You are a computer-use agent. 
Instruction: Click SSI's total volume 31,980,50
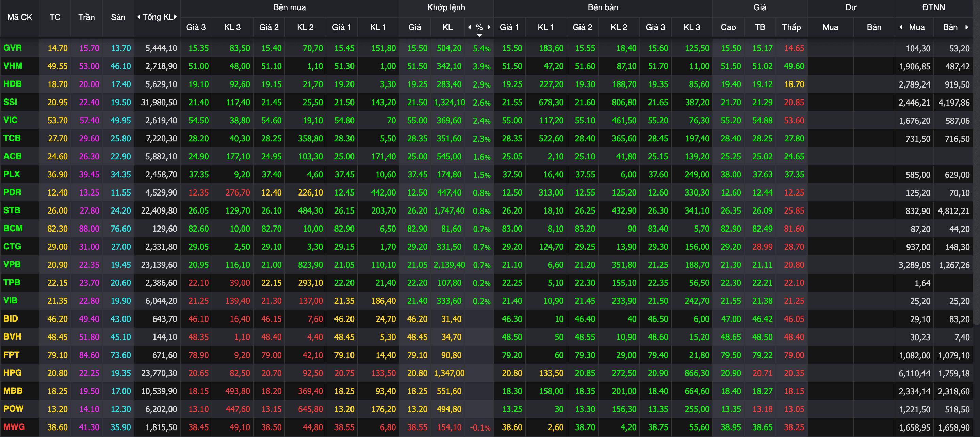click(159, 103)
